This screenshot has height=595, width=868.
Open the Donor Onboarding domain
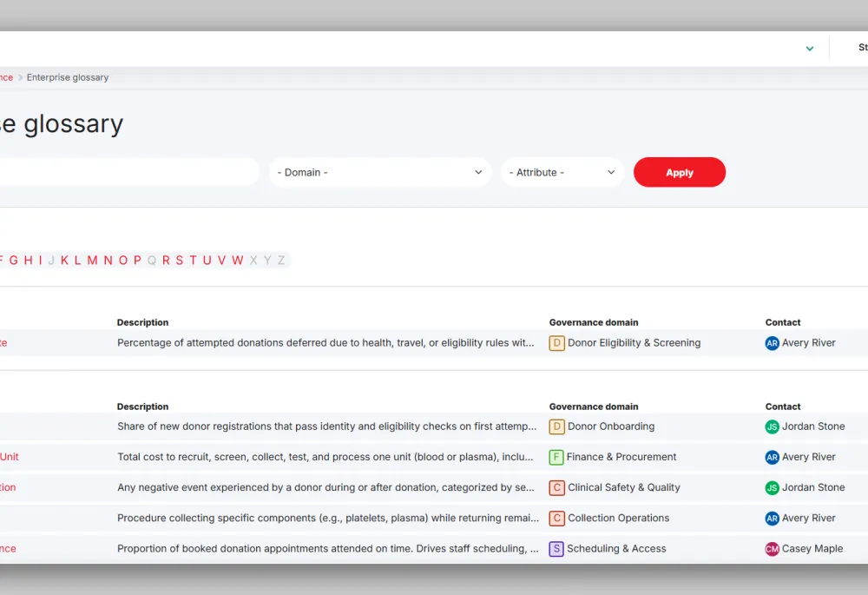click(611, 426)
